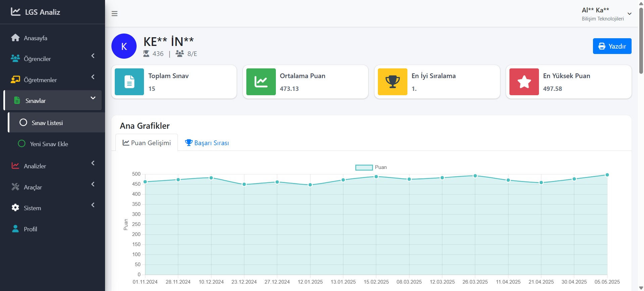The image size is (644, 291).
Task: Click the Araçlar tools icon
Action: (x=15, y=187)
